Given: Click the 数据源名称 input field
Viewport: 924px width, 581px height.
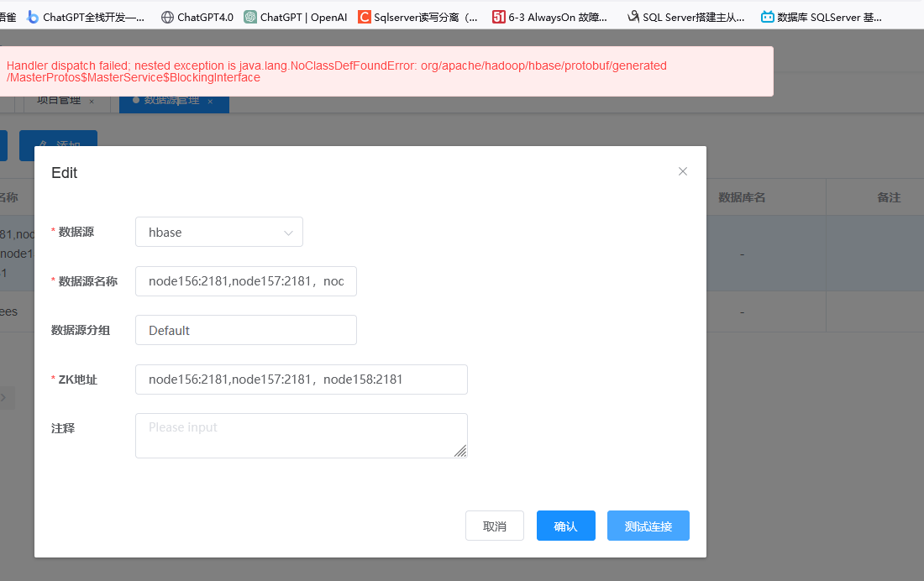Looking at the screenshot, I should (246, 281).
